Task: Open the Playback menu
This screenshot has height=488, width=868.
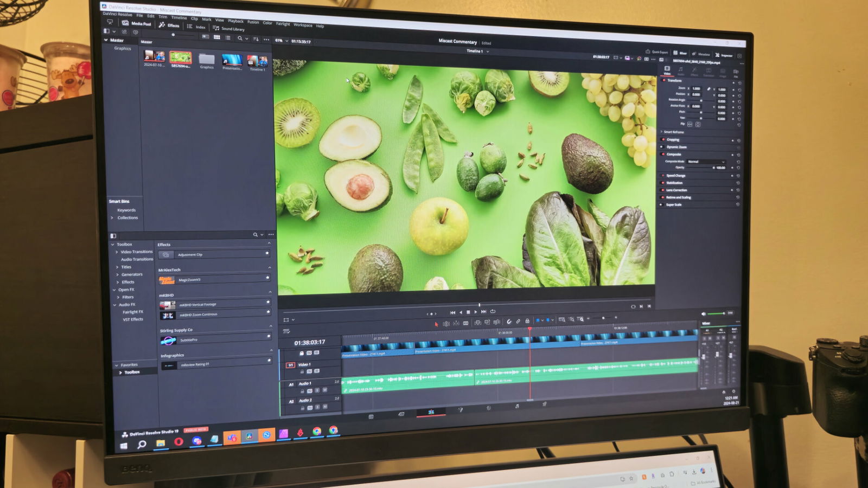Action: (235, 21)
